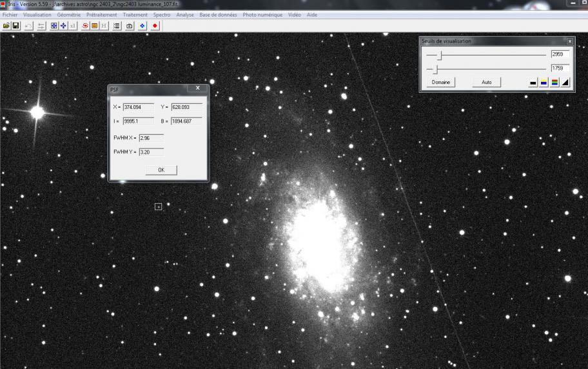
Task: Click the B background field showing 1894.687
Action: pyautogui.click(x=187, y=121)
